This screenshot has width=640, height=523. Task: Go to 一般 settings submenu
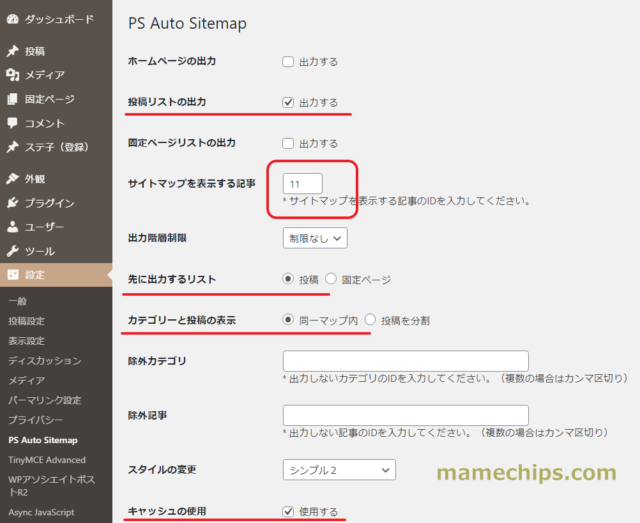(x=18, y=301)
